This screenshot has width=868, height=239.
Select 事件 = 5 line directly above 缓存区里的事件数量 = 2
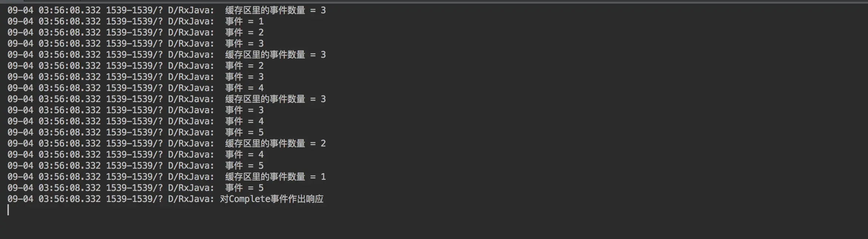136,132
